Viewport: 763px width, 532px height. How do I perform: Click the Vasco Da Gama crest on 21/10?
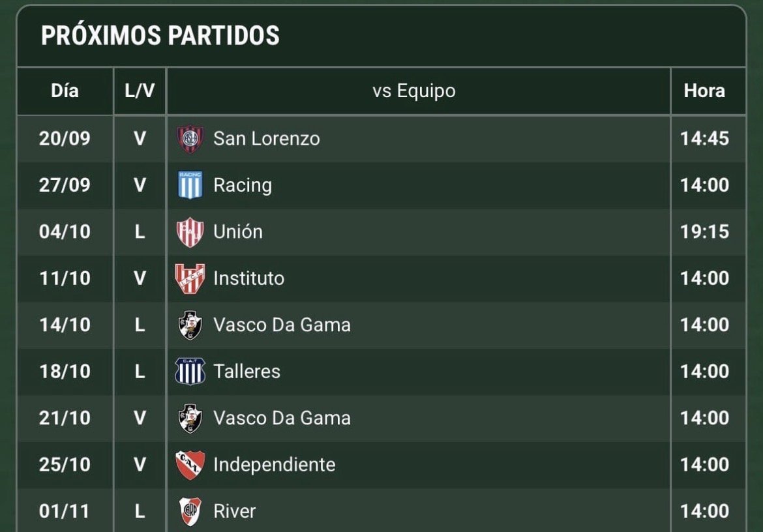tap(190, 418)
